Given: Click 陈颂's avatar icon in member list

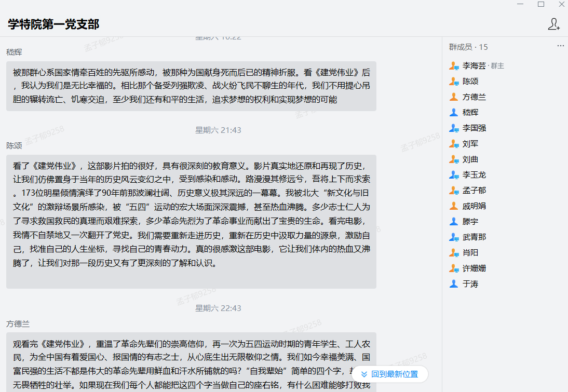Looking at the screenshot, I should 454,82.
